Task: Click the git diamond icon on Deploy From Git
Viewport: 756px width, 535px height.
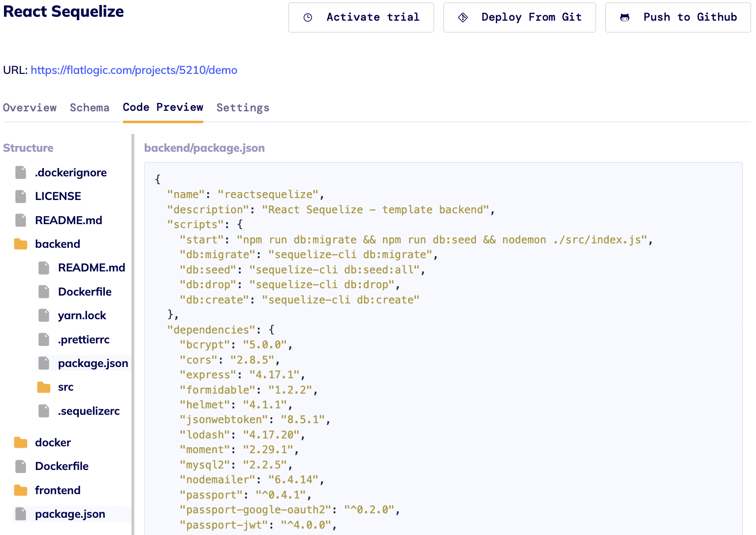Action: (x=463, y=18)
